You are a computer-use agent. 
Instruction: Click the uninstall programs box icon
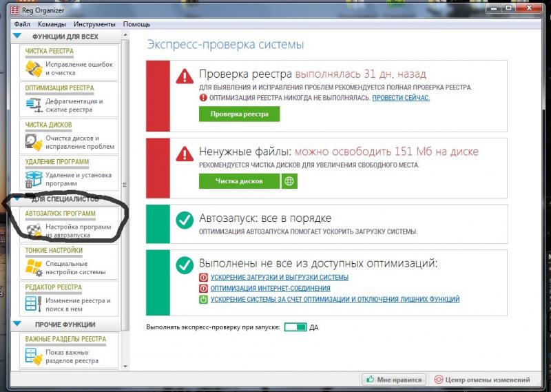point(34,179)
